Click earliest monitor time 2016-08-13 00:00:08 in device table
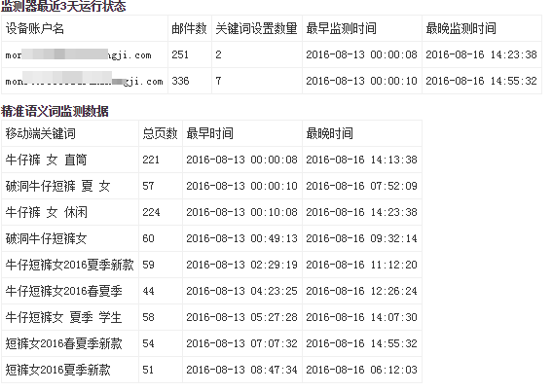Viewport: 553px width, 392px height. pyautogui.click(x=361, y=54)
